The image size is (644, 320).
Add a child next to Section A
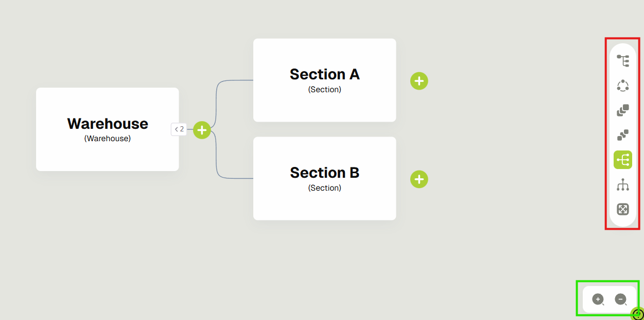coord(419,81)
